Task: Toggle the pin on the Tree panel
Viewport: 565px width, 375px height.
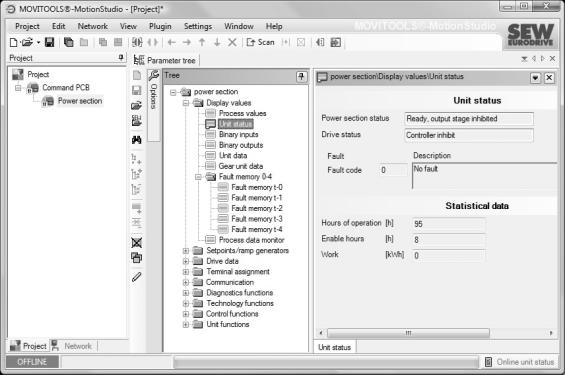Action: click(x=301, y=76)
